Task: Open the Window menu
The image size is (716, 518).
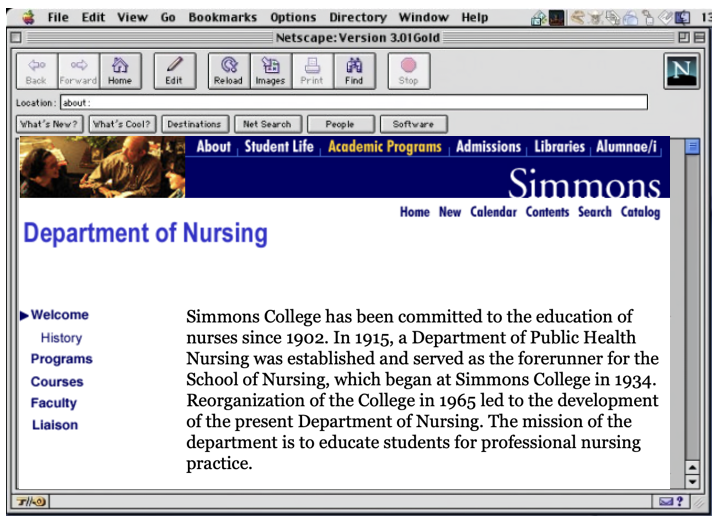Action: point(424,17)
